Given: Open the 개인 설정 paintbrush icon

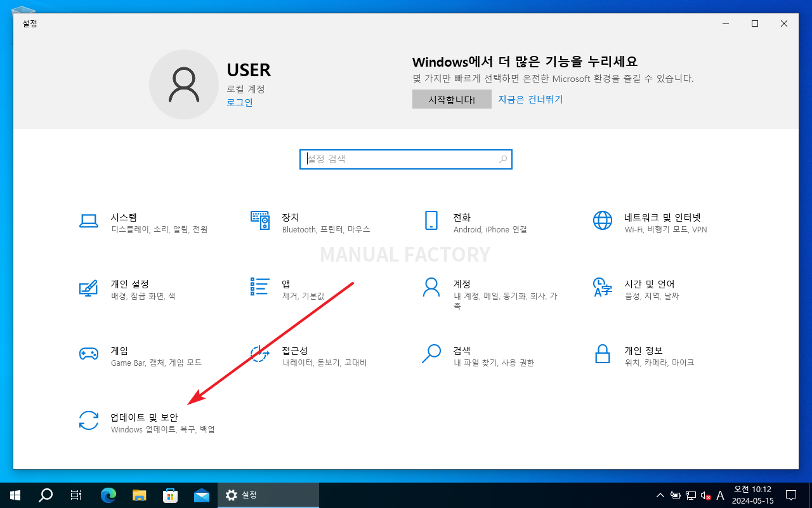Looking at the screenshot, I should pyautogui.click(x=88, y=287).
